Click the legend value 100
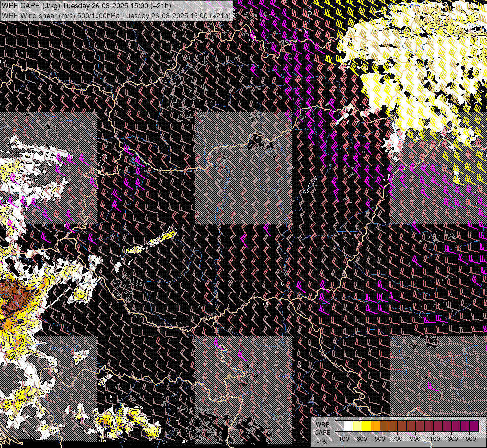The width and height of the screenshot is (487, 448). [x=344, y=439]
